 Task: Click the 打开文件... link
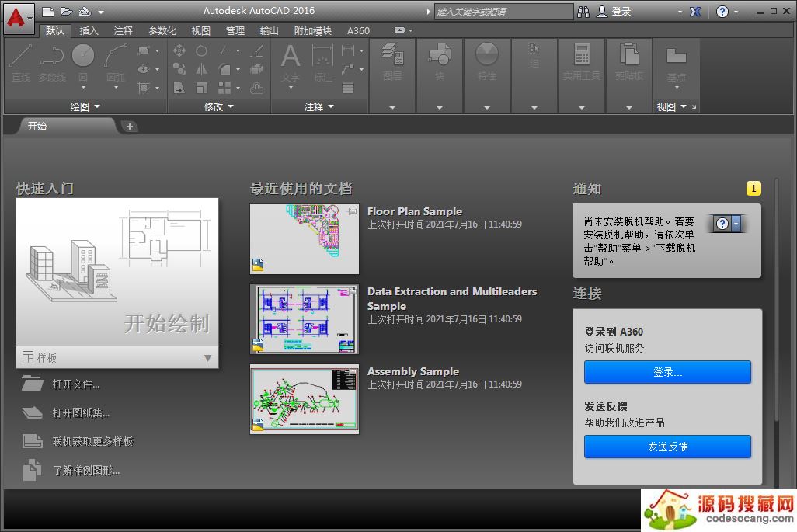pyautogui.click(x=76, y=384)
